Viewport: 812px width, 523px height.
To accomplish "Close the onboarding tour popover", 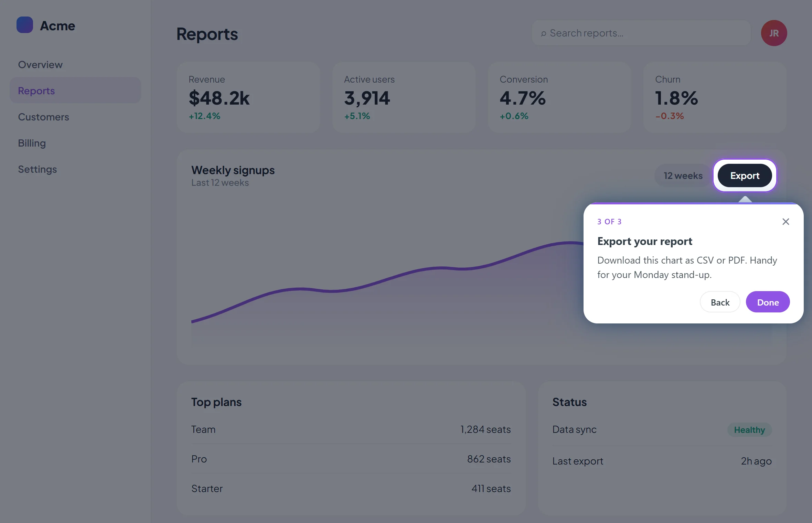I will [786, 222].
